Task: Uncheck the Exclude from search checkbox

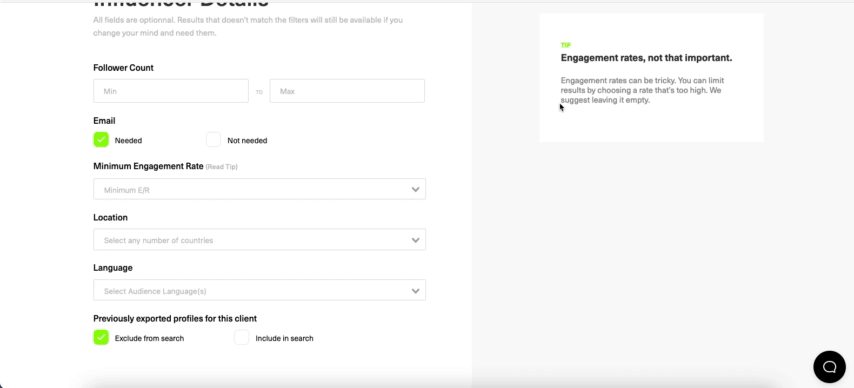Action: click(101, 338)
